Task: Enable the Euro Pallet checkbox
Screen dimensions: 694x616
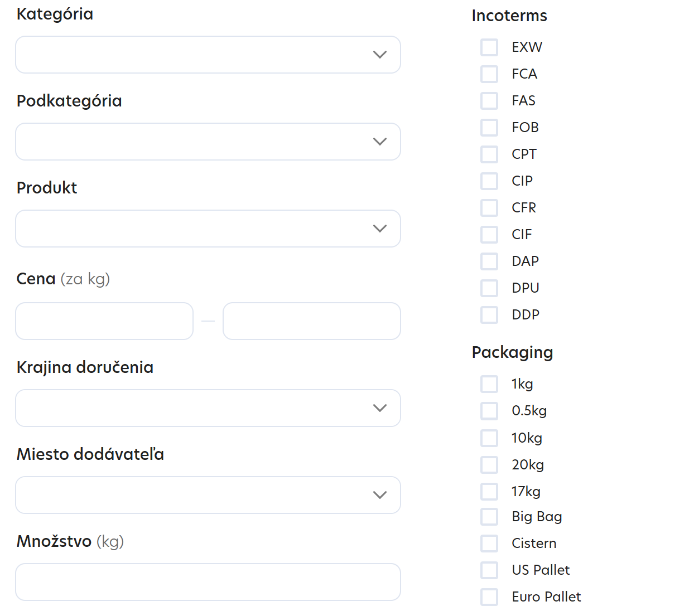Action: (x=489, y=596)
